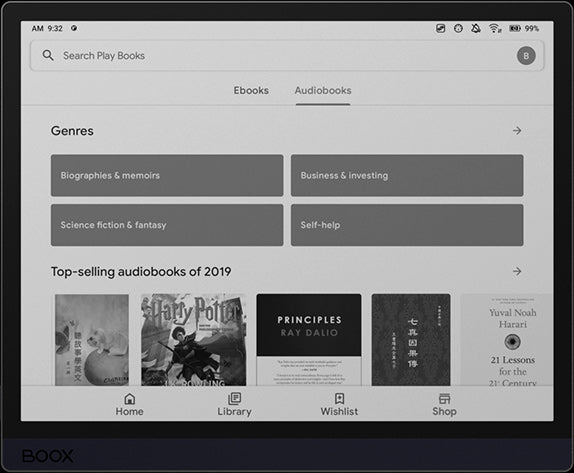Open the Shop tab
574x473 pixels.
(x=444, y=405)
